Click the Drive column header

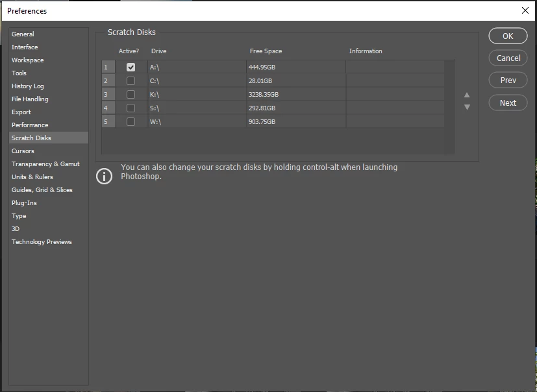(x=159, y=51)
